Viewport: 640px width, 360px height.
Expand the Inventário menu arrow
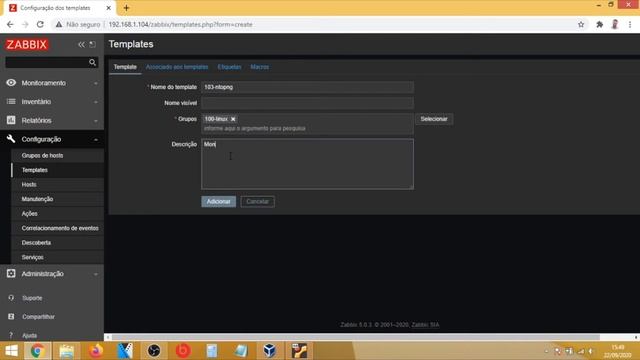coord(96,102)
